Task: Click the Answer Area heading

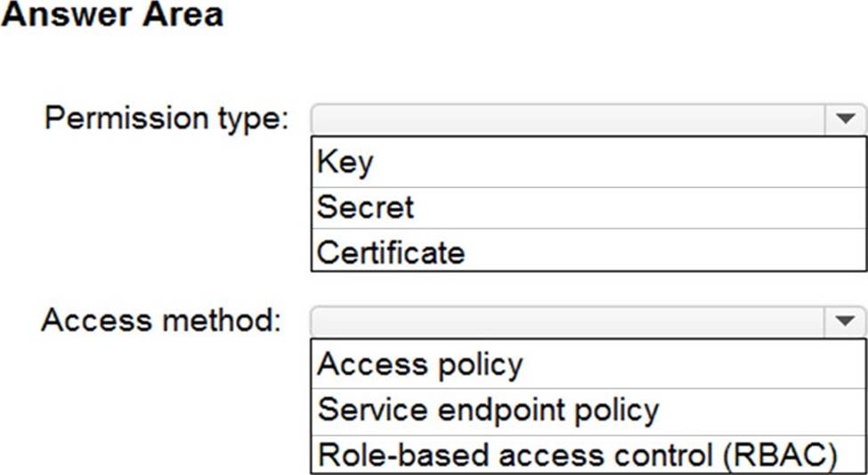Action: (112, 15)
